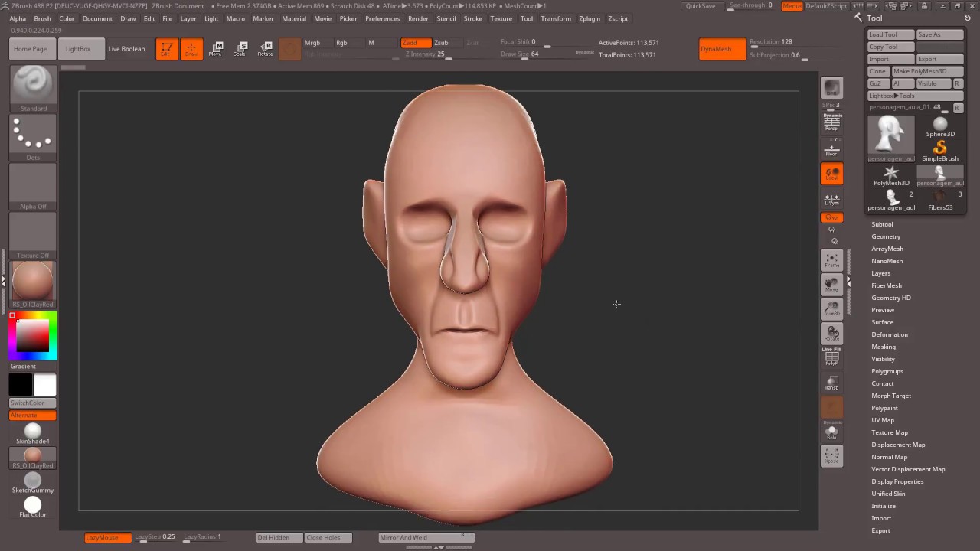Open the Render menu
This screenshot has width=980, height=551.
pyautogui.click(x=418, y=18)
